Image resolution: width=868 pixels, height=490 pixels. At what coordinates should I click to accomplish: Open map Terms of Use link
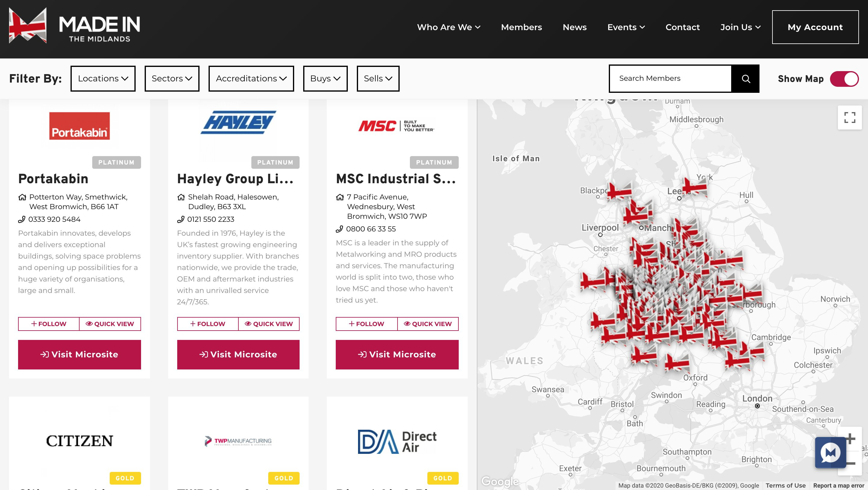[x=785, y=485]
